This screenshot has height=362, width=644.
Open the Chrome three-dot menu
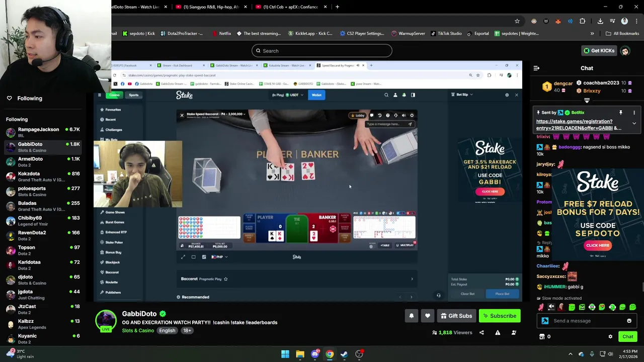(636, 21)
